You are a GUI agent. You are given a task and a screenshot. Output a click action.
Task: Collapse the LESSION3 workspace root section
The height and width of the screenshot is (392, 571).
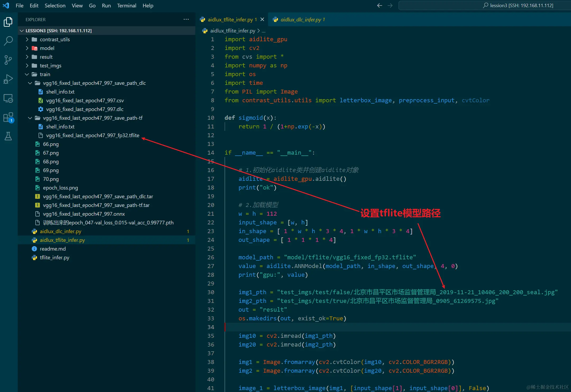click(x=22, y=31)
